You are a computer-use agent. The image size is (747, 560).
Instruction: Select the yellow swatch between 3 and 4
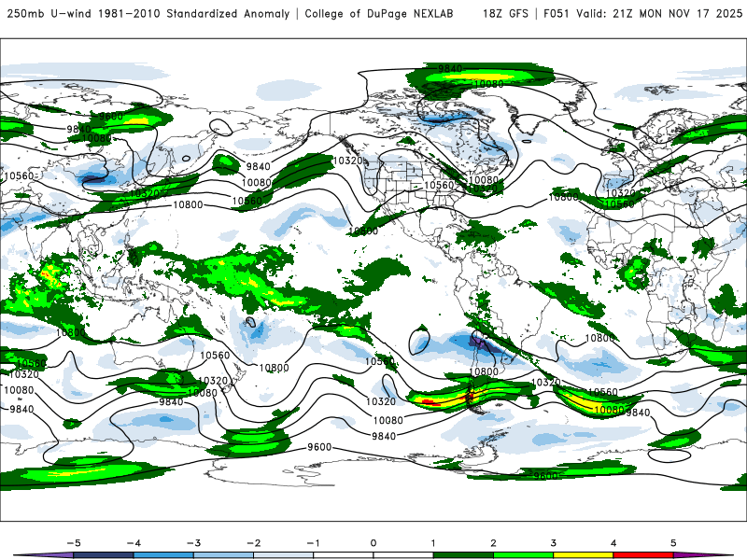[583, 555]
